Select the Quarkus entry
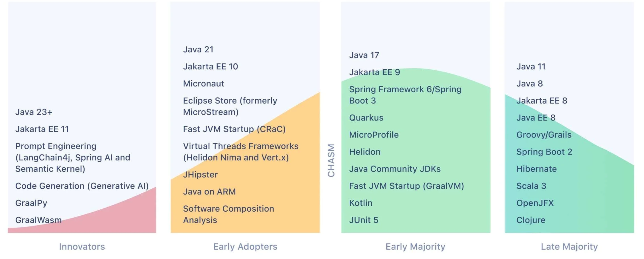Image resolution: width=644 pixels, height=259 pixels. 366,118
